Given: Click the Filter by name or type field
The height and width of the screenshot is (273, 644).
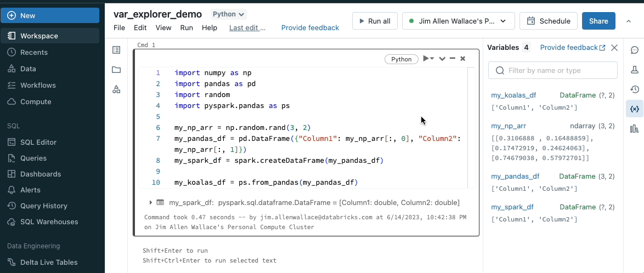Looking at the screenshot, I should tap(553, 70).
